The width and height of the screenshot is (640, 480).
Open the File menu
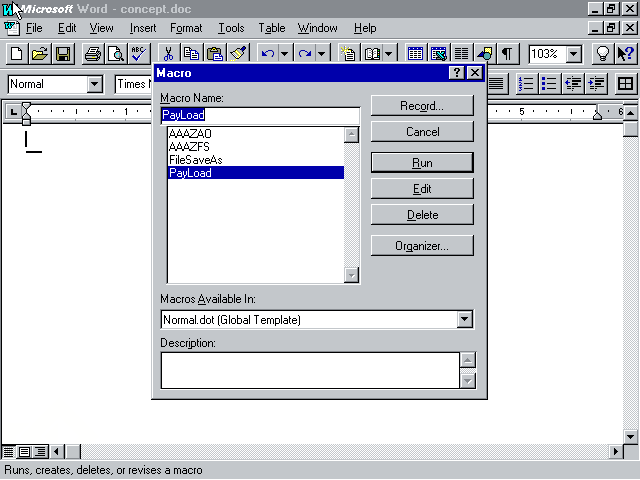(34, 28)
